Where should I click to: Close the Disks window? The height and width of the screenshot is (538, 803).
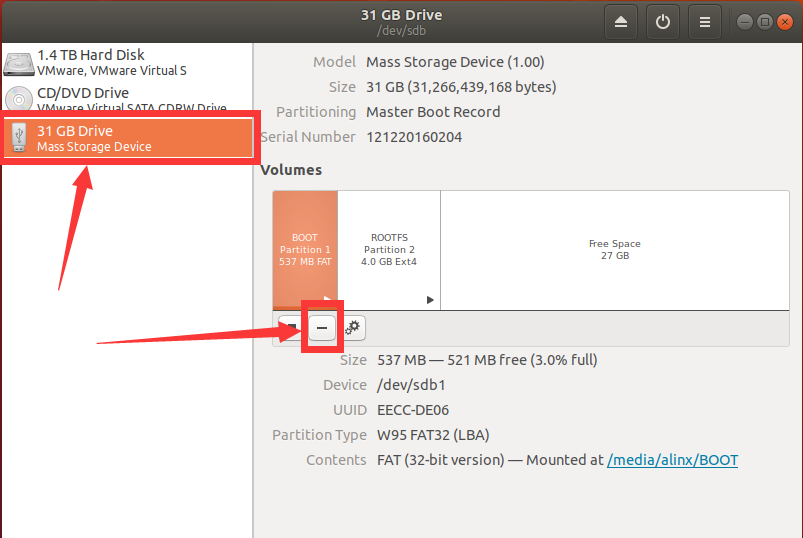coord(785,22)
